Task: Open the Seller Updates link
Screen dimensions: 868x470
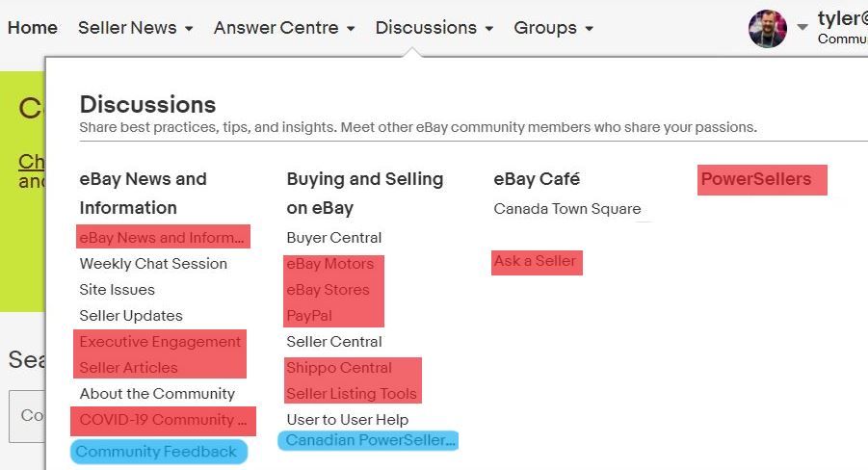Action: coord(131,316)
